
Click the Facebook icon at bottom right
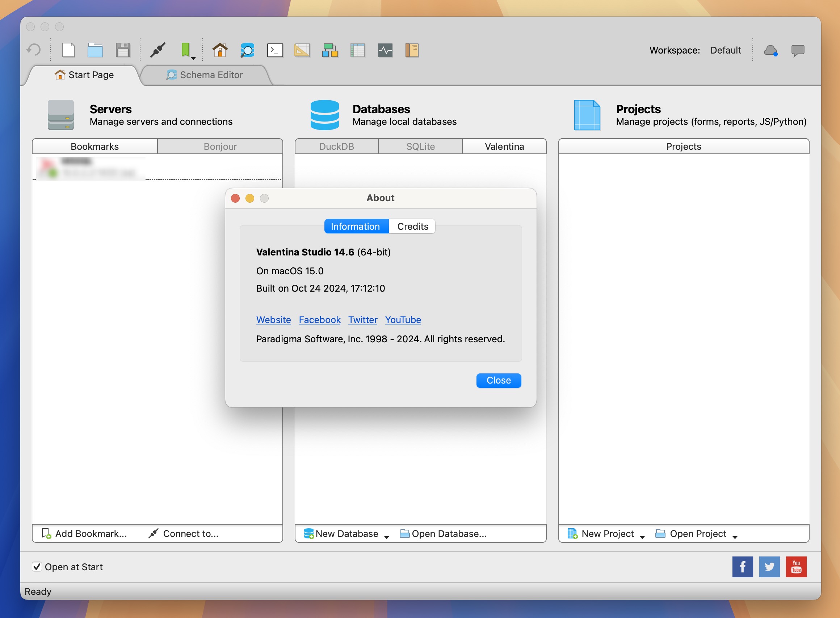pyautogui.click(x=743, y=567)
